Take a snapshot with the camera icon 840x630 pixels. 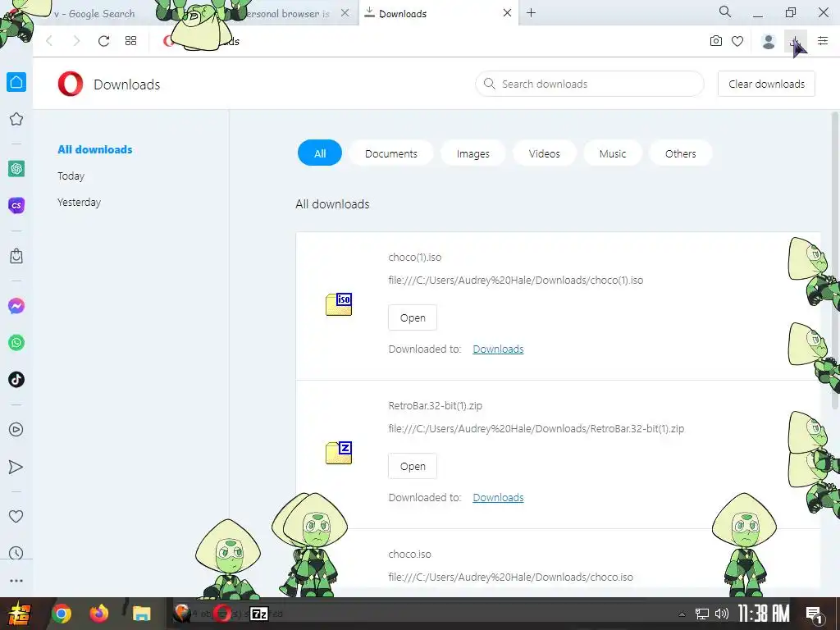(715, 41)
